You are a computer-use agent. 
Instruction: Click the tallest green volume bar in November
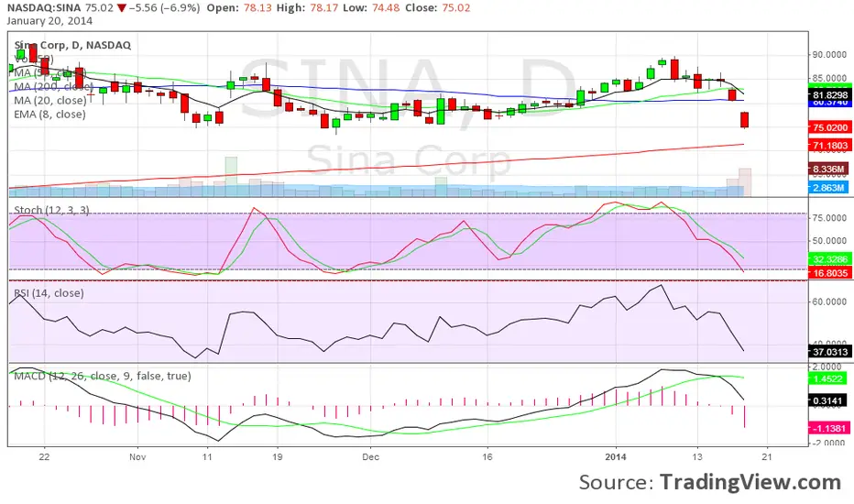pos(231,177)
